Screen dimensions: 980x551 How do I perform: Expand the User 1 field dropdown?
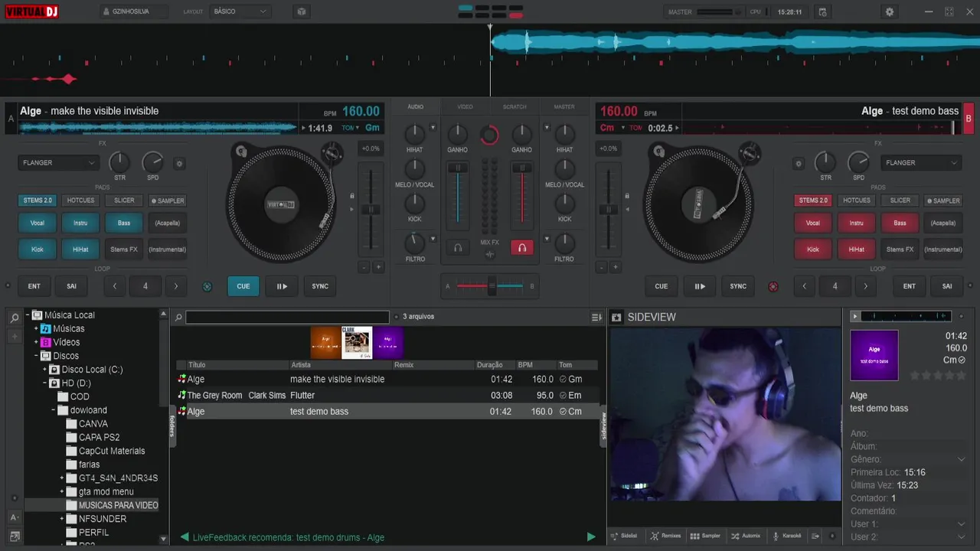962,524
